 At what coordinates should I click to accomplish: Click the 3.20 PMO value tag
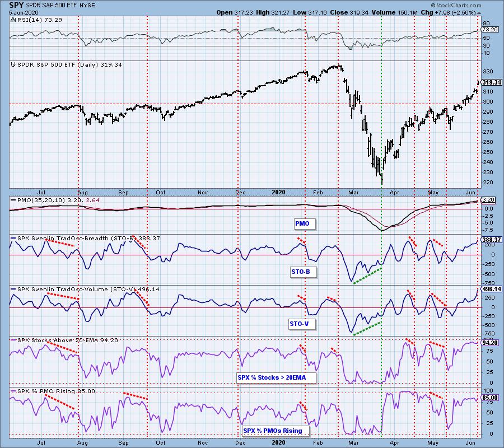pyautogui.click(x=488, y=200)
